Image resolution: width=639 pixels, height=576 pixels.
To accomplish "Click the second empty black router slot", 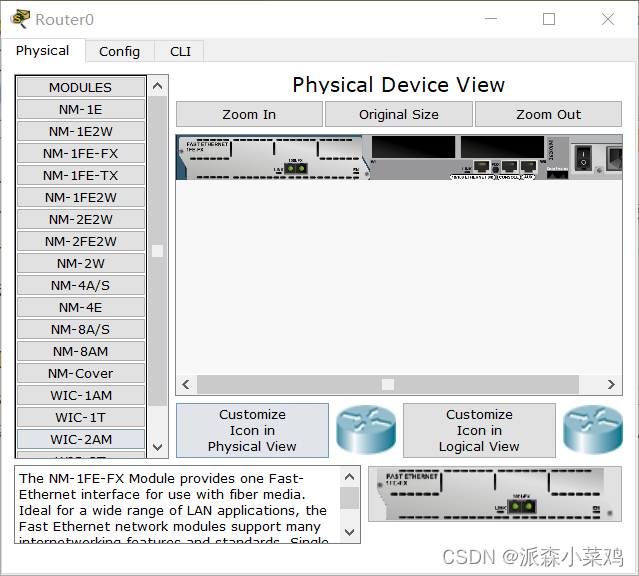I will (x=502, y=147).
